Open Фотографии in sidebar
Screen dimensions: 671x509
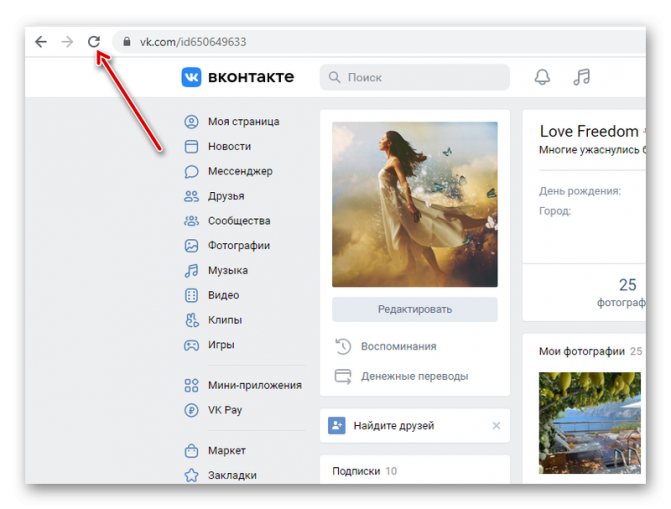pyautogui.click(x=239, y=246)
